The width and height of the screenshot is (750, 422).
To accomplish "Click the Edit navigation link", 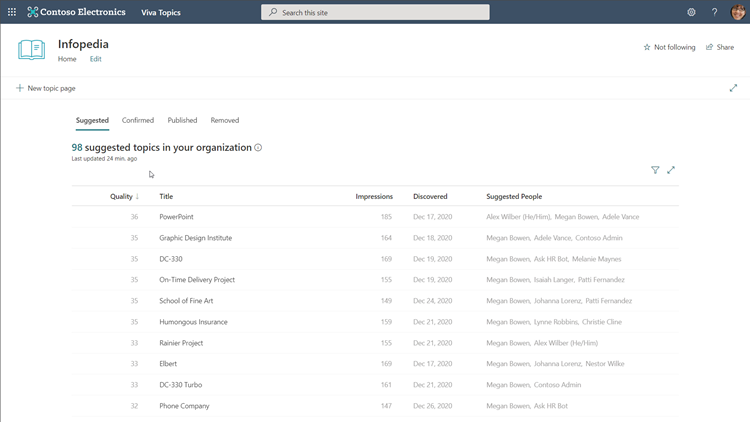I will pos(96,59).
